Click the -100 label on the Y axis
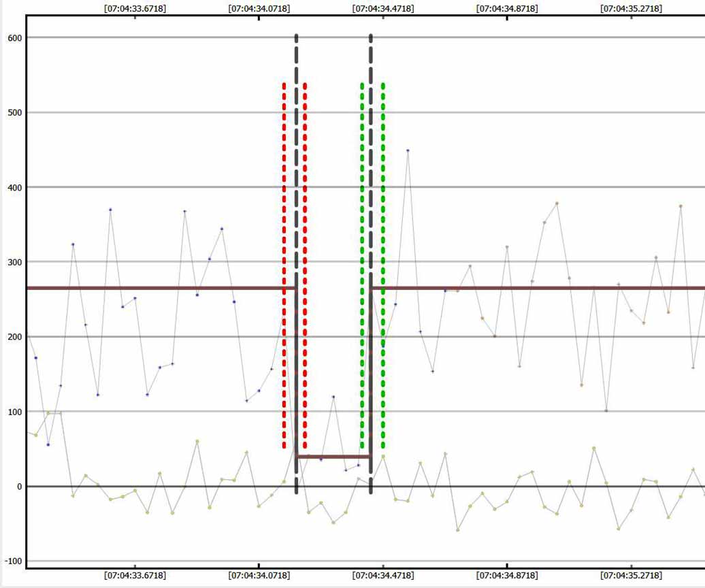The height and width of the screenshot is (588, 705). tap(14, 561)
